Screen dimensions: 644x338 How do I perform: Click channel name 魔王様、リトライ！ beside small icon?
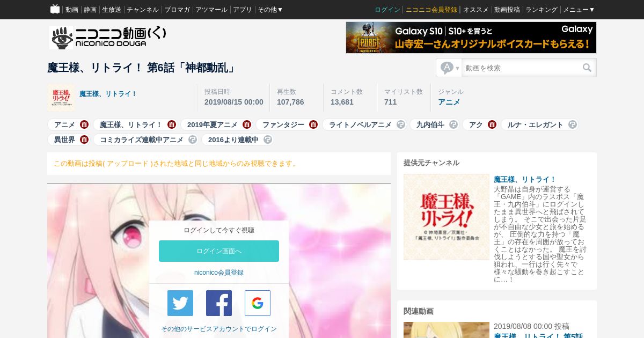click(x=108, y=94)
